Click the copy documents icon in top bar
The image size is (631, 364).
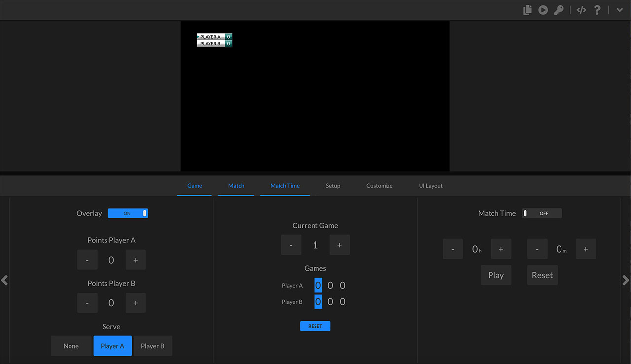click(527, 10)
